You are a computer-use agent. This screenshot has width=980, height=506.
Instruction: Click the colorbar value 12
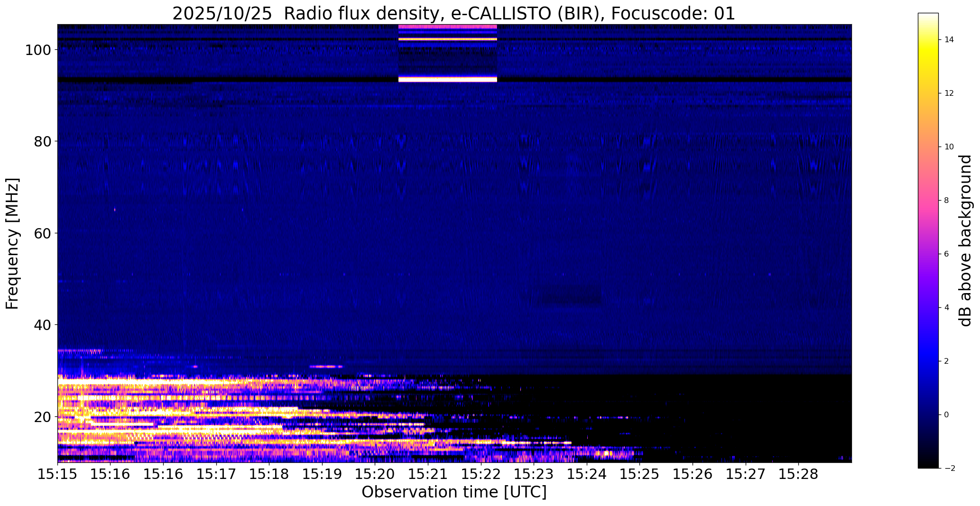tap(949, 93)
